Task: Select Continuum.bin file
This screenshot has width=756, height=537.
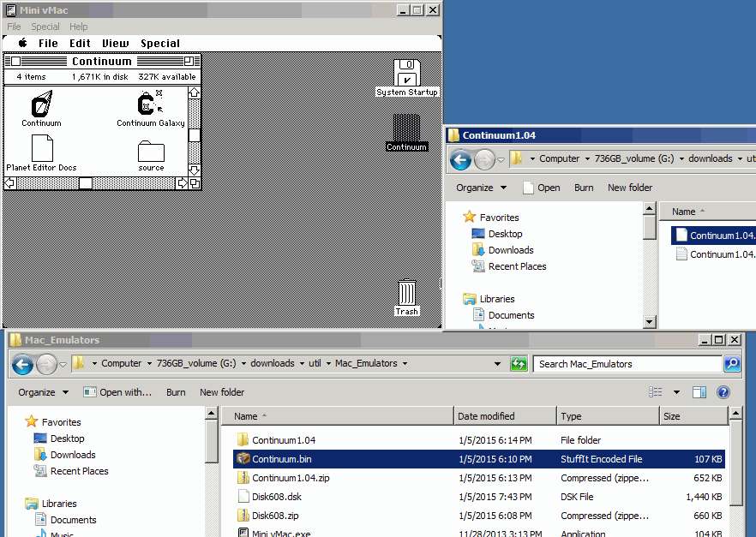Action: [479, 458]
